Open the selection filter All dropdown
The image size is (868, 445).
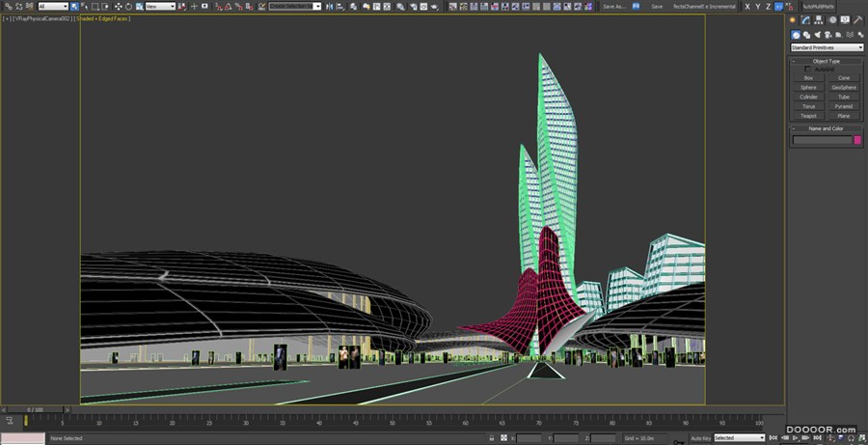pyautogui.click(x=53, y=7)
